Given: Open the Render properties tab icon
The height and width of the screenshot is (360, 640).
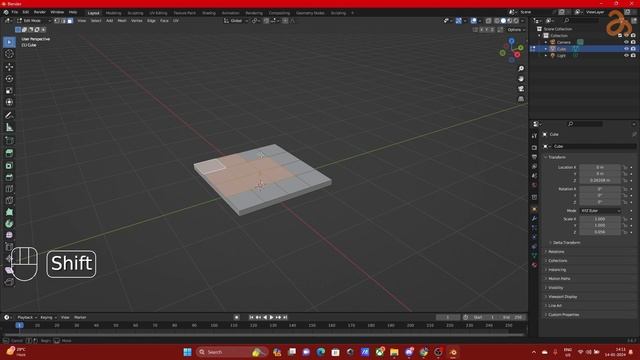Looking at the screenshot, I should 534,147.
